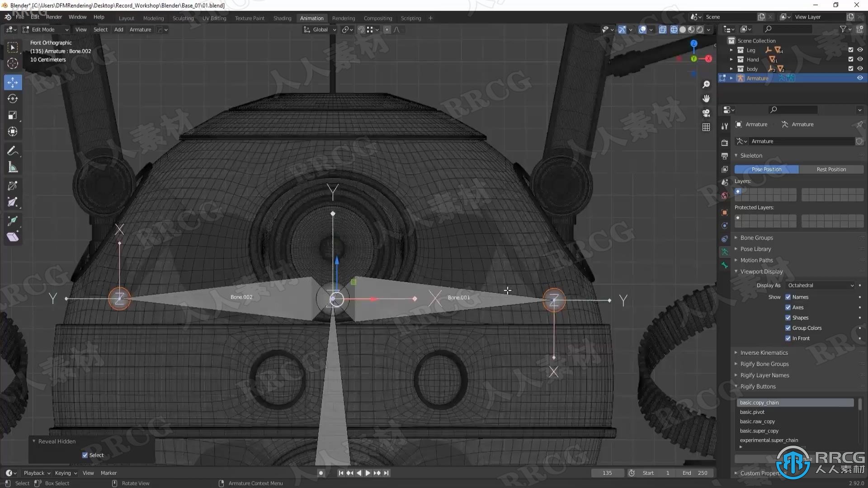
Task: Activate the Transform tool
Action: pyautogui.click(x=13, y=131)
